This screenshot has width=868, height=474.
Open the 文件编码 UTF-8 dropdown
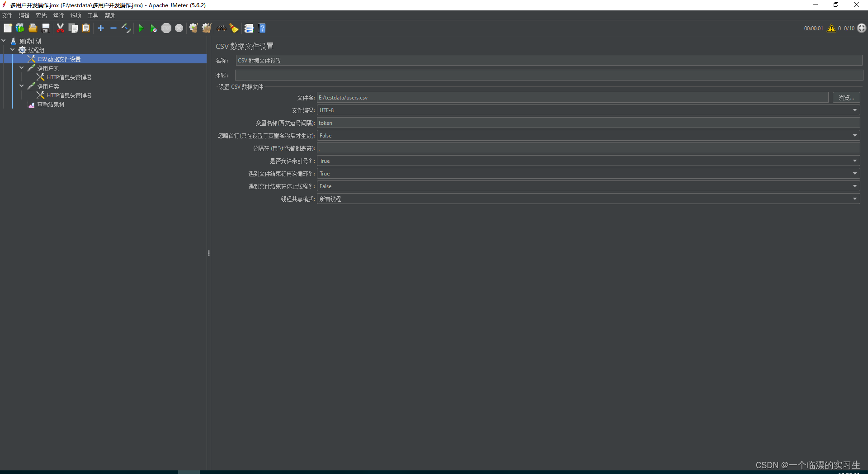click(588, 110)
